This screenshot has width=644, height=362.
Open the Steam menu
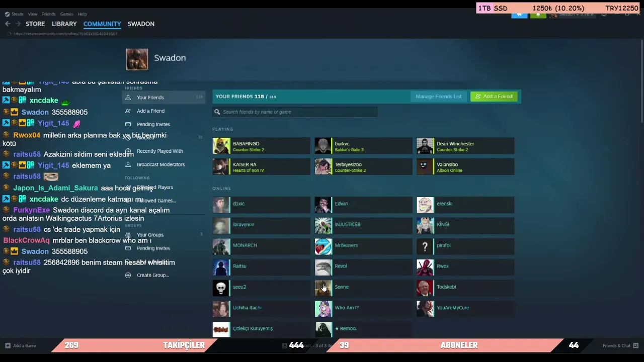tap(15, 14)
